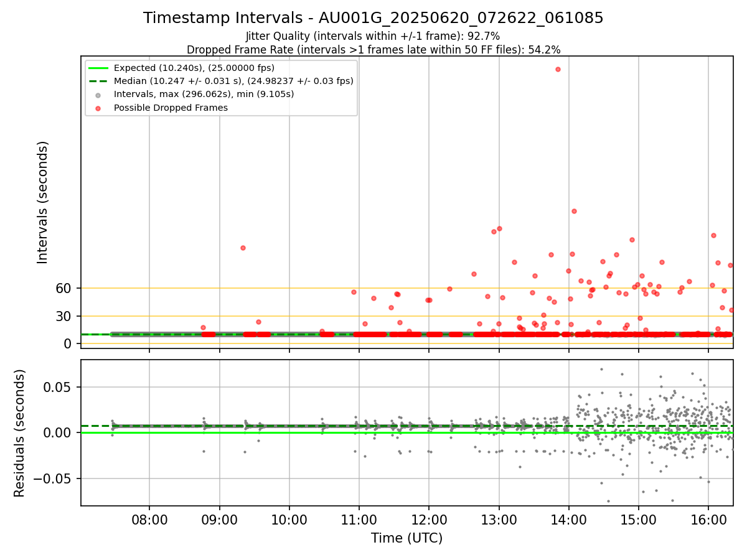Click the 08:00 time axis label
This screenshot has width=747, height=560.
(x=149, y=519)
